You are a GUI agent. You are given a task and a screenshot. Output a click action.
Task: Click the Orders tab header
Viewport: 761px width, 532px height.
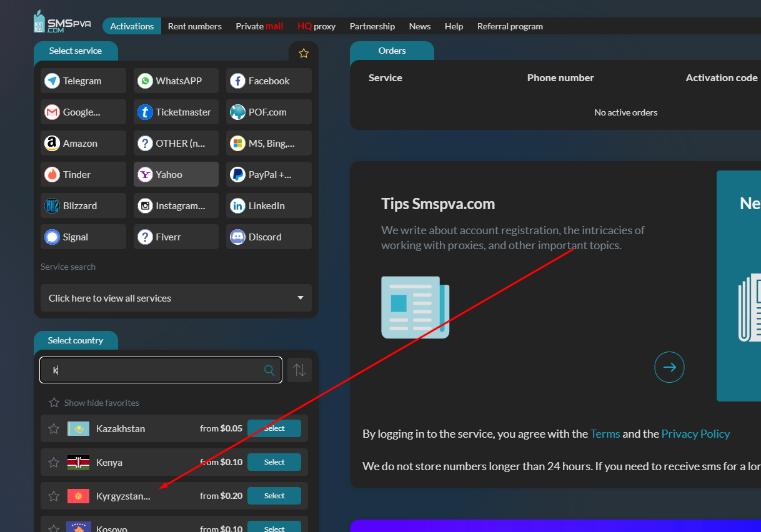tap(392, 51)
